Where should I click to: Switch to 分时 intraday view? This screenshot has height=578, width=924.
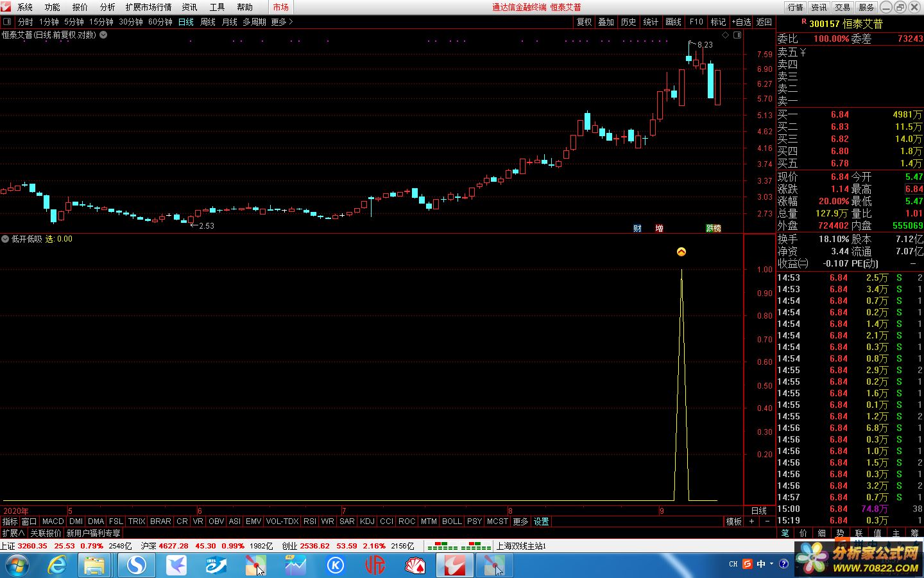tap(25, 22)
